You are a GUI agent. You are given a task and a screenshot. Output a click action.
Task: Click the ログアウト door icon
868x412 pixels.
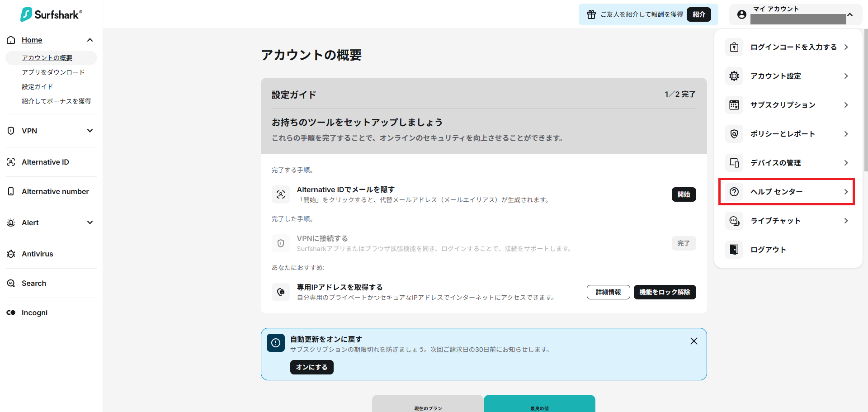click(734, 250)
